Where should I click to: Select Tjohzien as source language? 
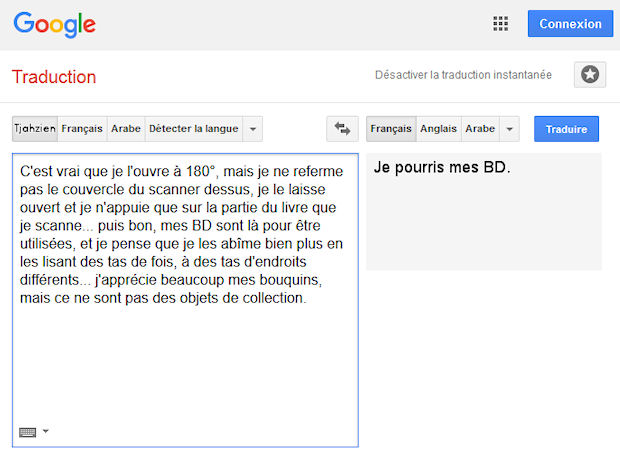(34, 129)
